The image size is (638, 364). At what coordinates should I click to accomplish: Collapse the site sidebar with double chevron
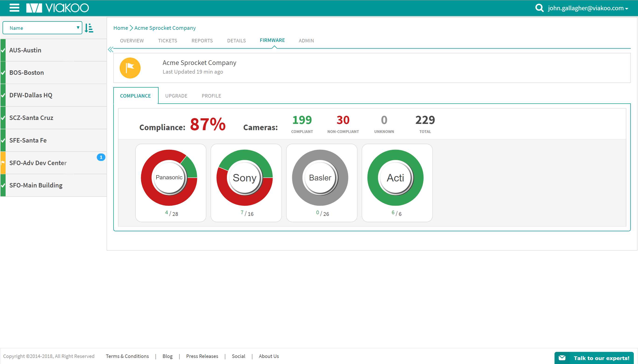coord(110,50)
